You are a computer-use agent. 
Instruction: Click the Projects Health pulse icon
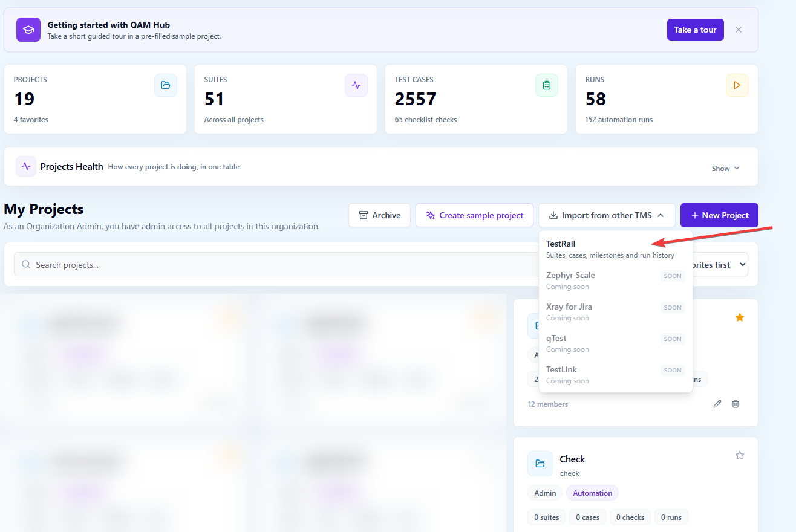click(26, 166)
